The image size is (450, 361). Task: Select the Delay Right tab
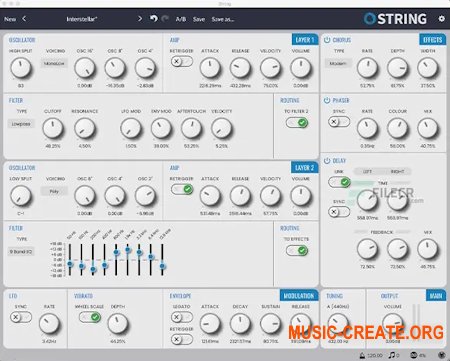397,171
